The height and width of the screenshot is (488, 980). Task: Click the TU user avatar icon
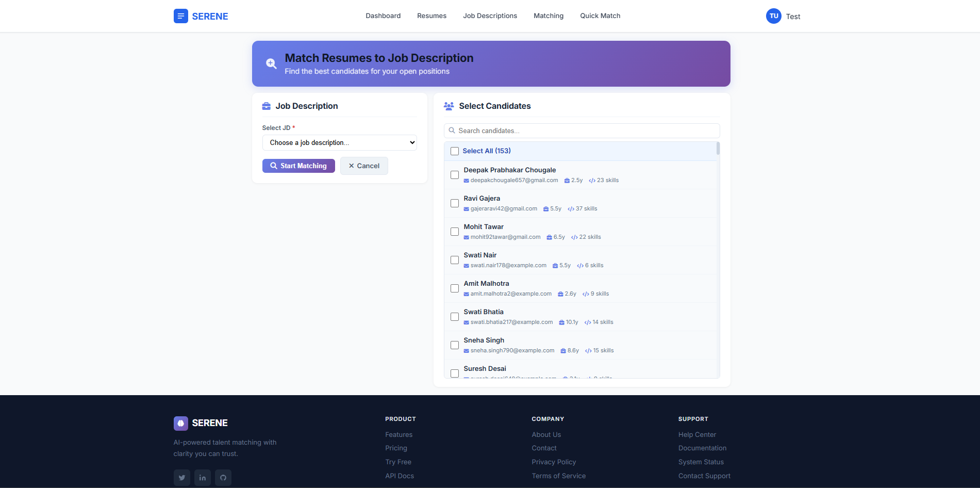tap(773, 16)
